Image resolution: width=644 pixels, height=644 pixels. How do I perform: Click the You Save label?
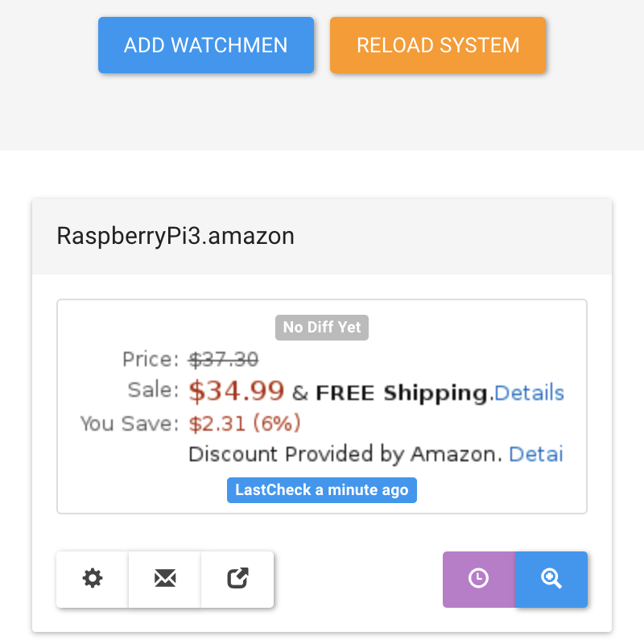click(129, 423)
